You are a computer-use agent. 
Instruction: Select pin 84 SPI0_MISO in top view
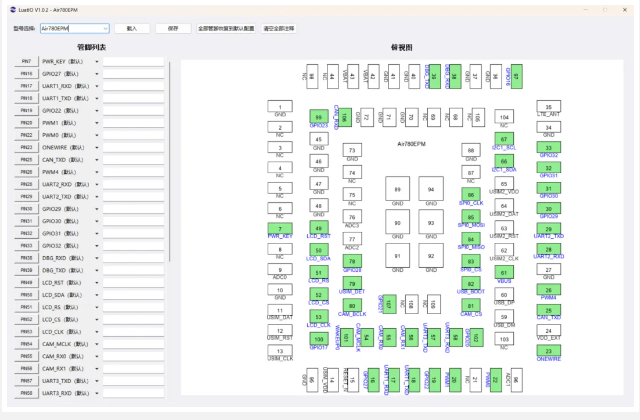click(x=471, y=239)
